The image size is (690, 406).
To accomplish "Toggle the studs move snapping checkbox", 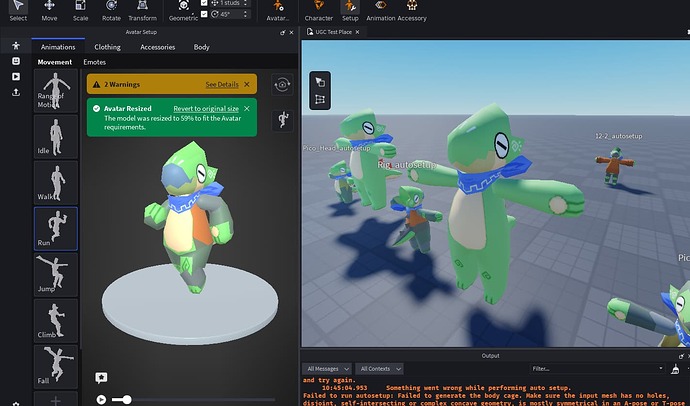I will [x=205, y=3].
